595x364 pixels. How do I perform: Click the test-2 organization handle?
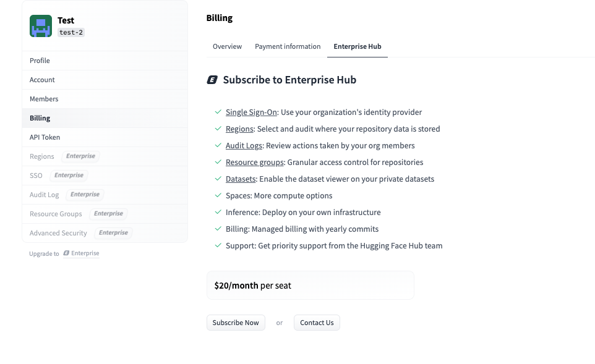(x=71, y=33)
